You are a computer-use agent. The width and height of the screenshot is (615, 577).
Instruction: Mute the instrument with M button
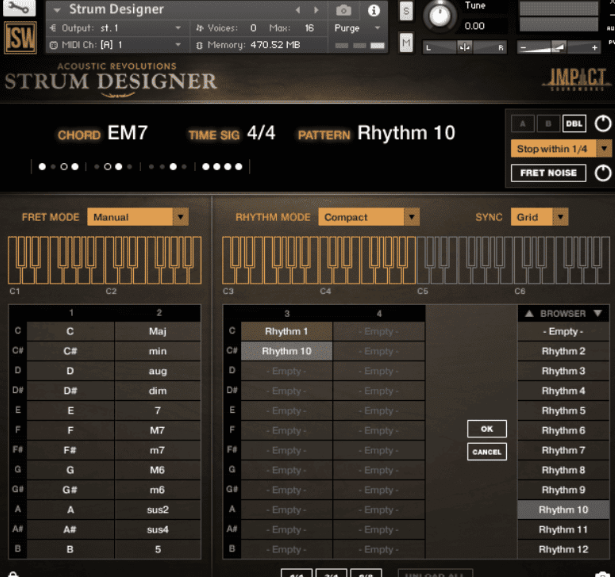[406, 42]
